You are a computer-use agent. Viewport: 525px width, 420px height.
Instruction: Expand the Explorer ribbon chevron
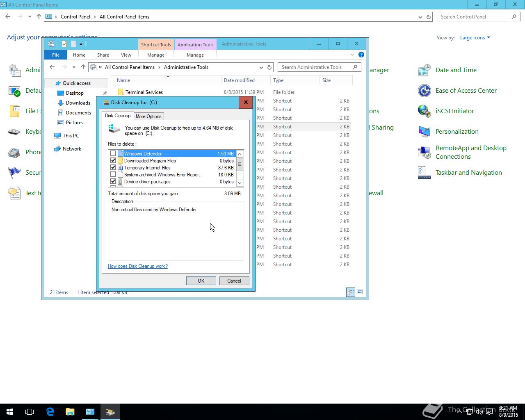click(352, 55)
